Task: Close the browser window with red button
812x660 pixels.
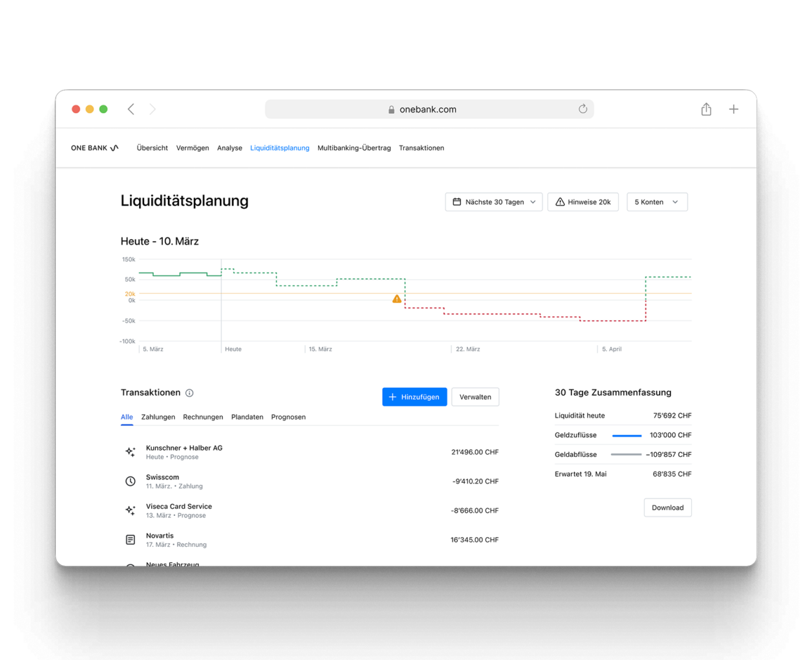Action: click(x=76, y=109)
